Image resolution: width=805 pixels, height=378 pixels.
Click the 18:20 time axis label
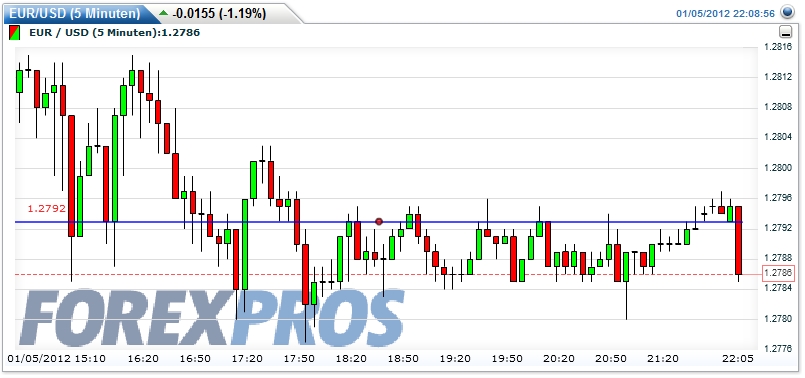click(352, 359)
